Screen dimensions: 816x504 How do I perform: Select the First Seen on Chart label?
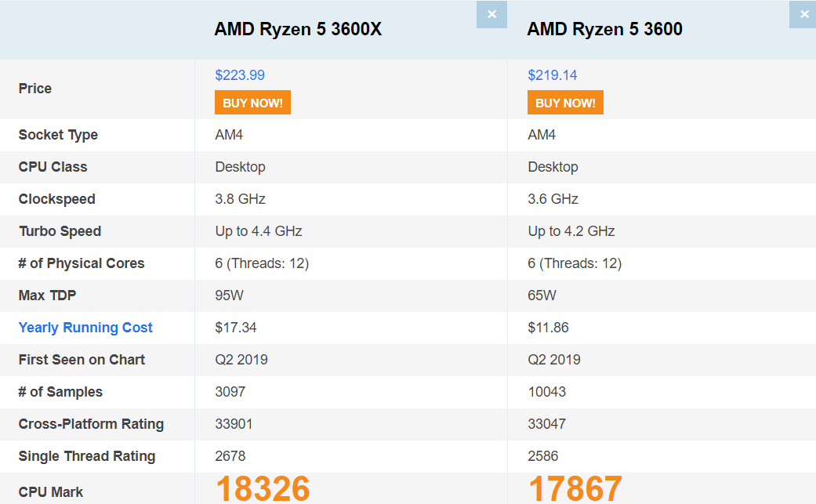pyautogui.click(x=82, y=360)
